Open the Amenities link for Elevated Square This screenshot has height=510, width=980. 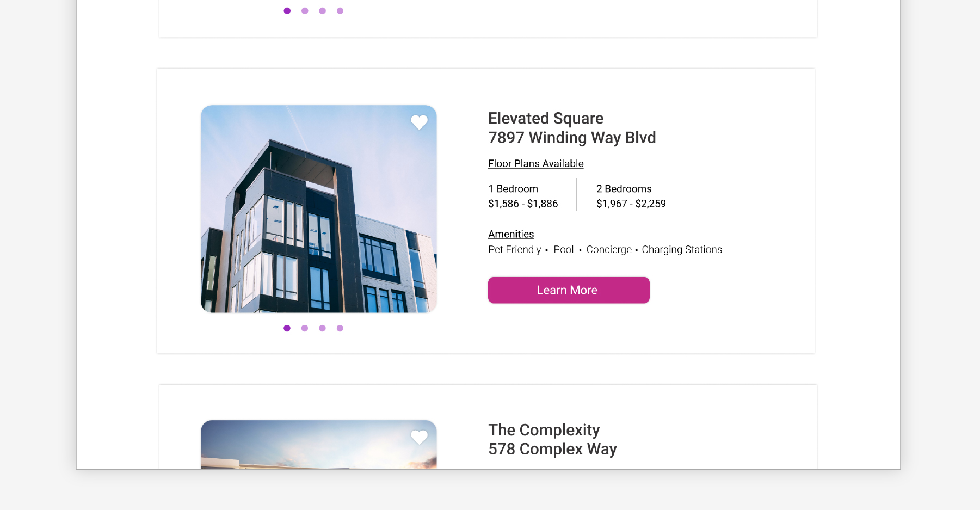[511, 234]
